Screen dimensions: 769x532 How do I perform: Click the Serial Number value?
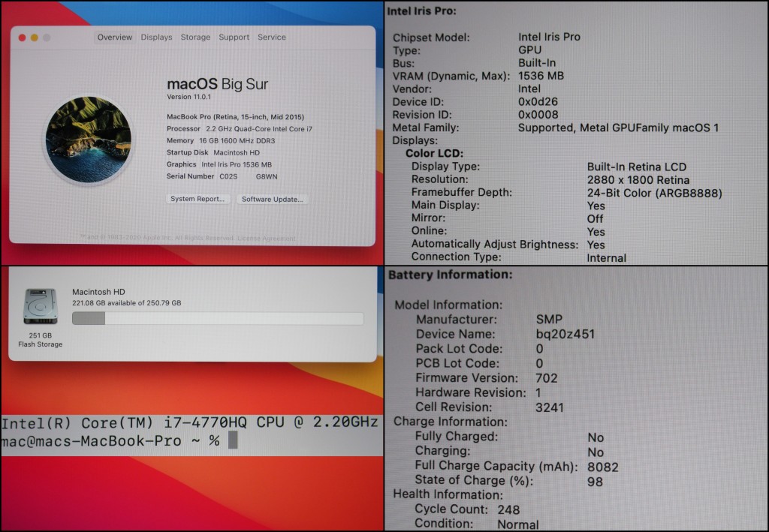click(248, 177)
